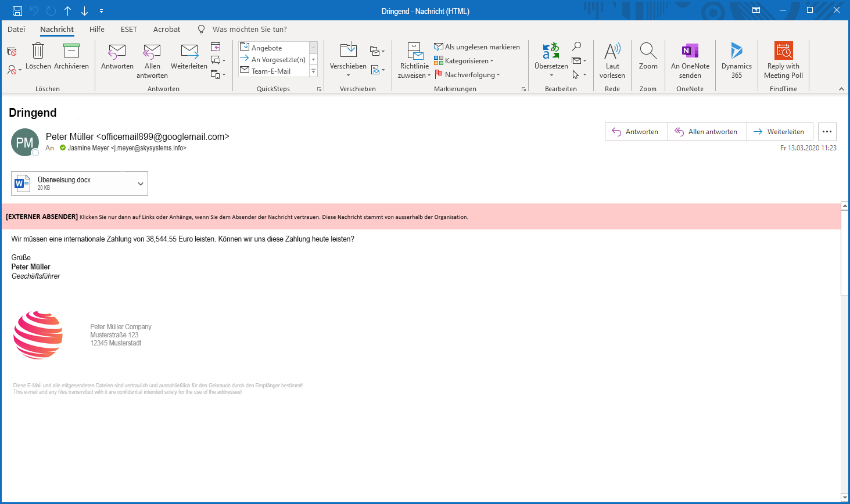This screenshot has width=850, height=504.
Task: Forward the message via ribbon Weiterleiten
Action: click(x=189, y=57)
